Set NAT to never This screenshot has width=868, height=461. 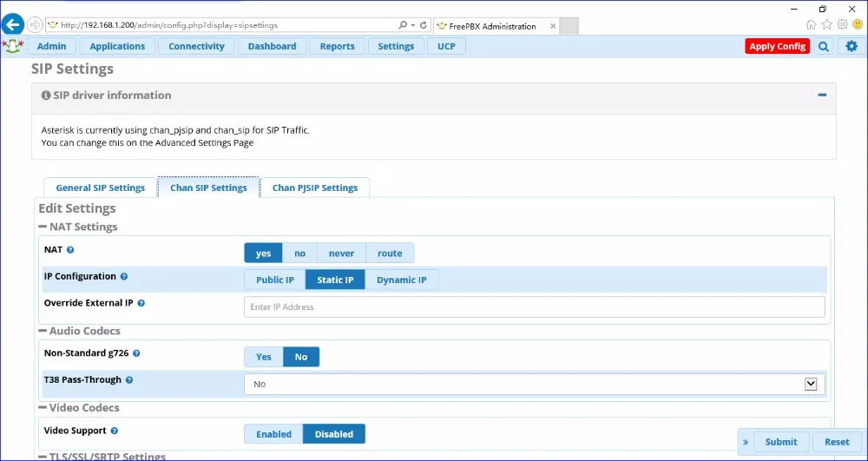(x=341, y=253)
